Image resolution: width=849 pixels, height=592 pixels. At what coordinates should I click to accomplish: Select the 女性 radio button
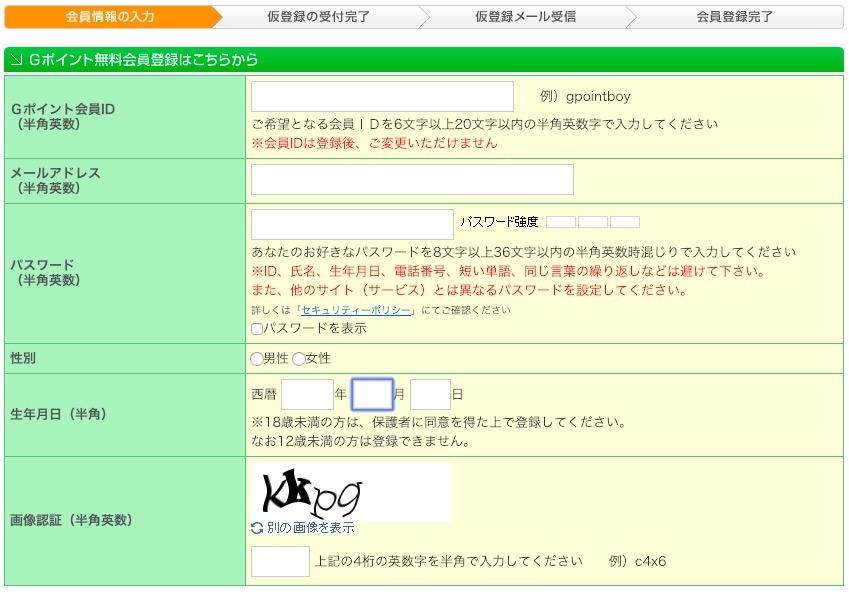click(299, 359)
